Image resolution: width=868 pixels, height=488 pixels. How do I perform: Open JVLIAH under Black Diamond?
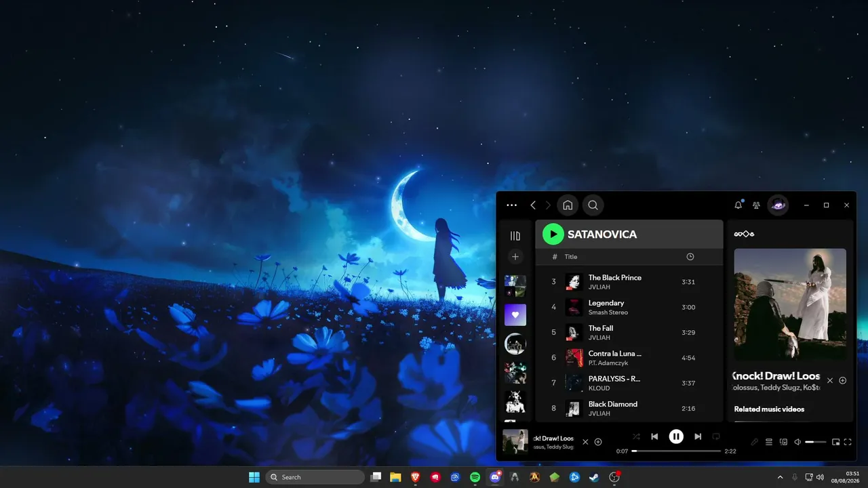click(x=599, y=413)
